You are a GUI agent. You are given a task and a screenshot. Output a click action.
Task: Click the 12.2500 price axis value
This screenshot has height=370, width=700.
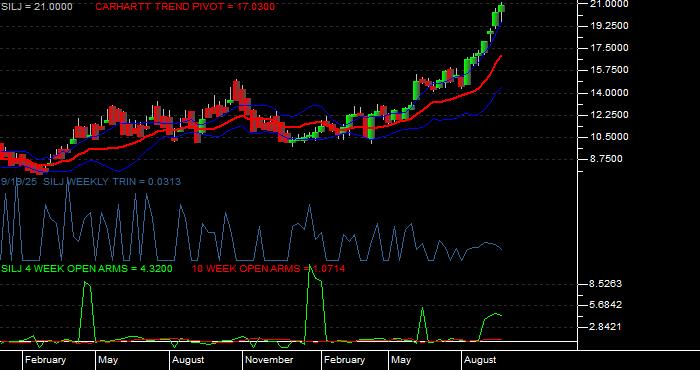[x=609, y=115]
